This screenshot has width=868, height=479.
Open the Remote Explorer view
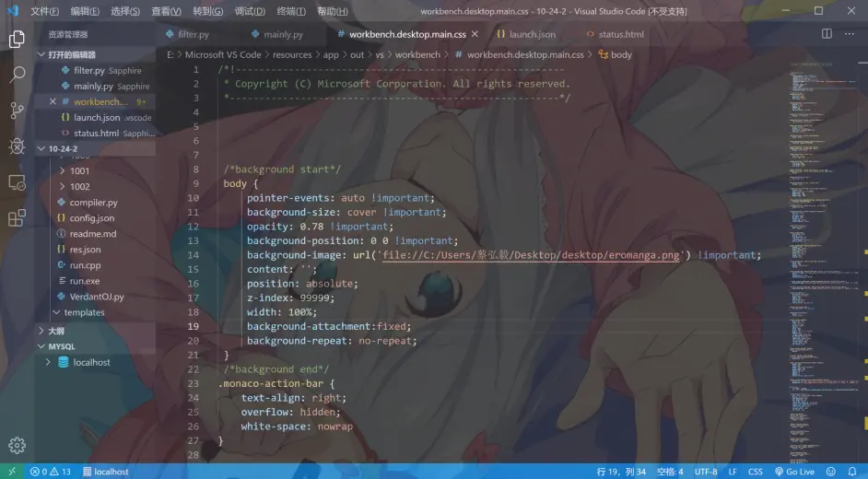point(17,182)
